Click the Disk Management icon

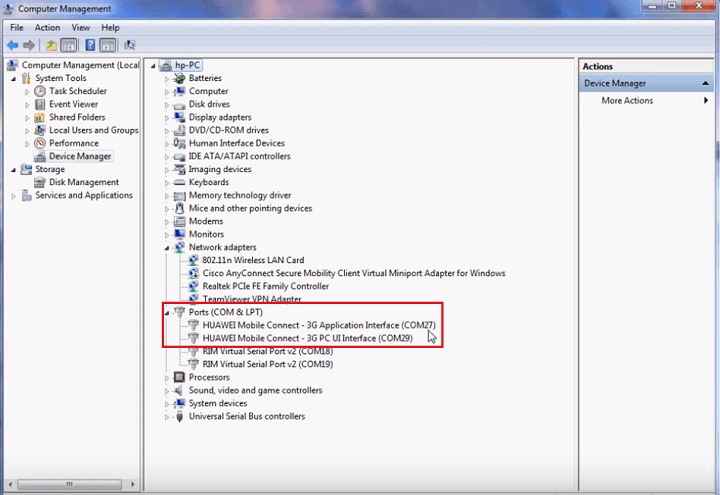(x=40, y=182)
